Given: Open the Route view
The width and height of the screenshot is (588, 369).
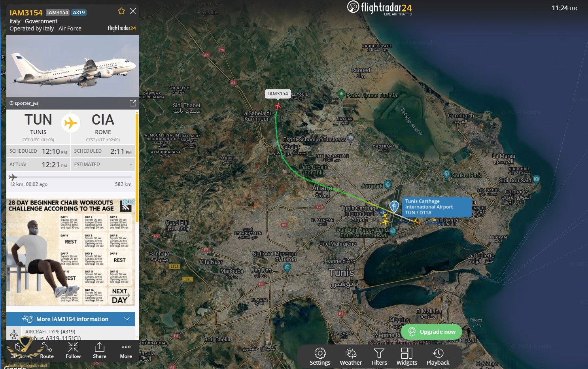Looking at the screenshot, I should pyautogui.click(x=47, y=350).
